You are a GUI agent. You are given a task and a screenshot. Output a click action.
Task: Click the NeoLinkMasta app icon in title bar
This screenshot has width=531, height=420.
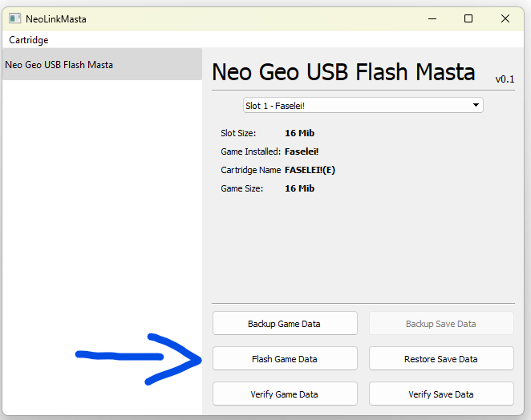(x=14, y=18)
